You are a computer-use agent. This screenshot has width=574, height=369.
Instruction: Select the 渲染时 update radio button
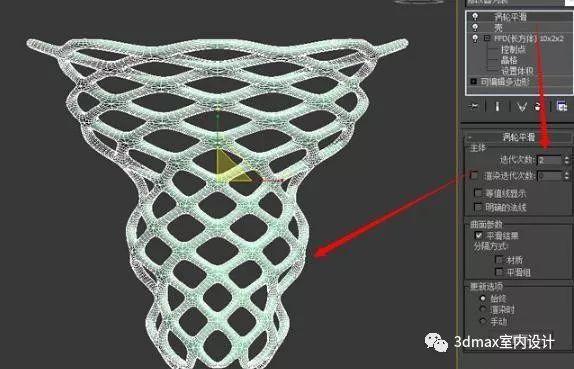483,310
